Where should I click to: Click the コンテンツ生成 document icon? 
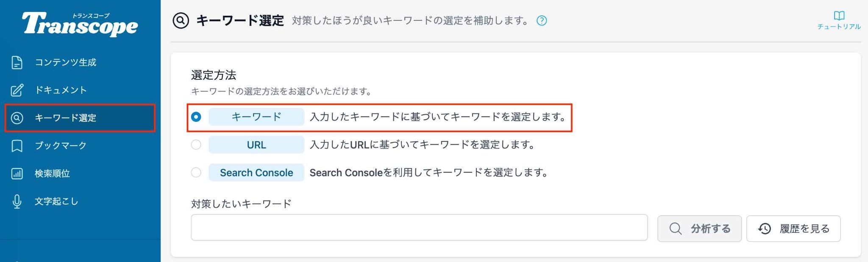(17, 62)
